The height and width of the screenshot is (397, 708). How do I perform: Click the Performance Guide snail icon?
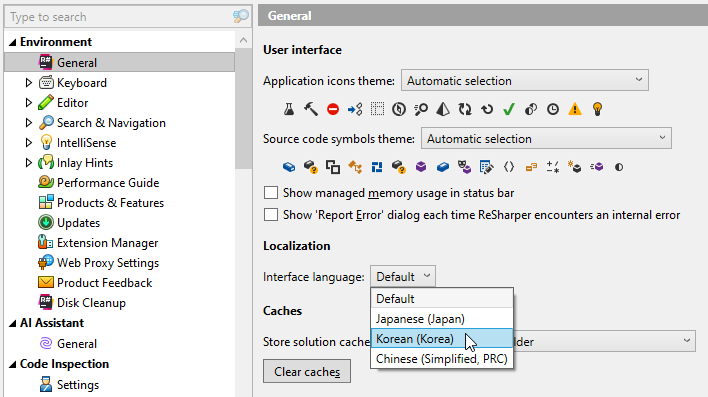tap(46, 182)
